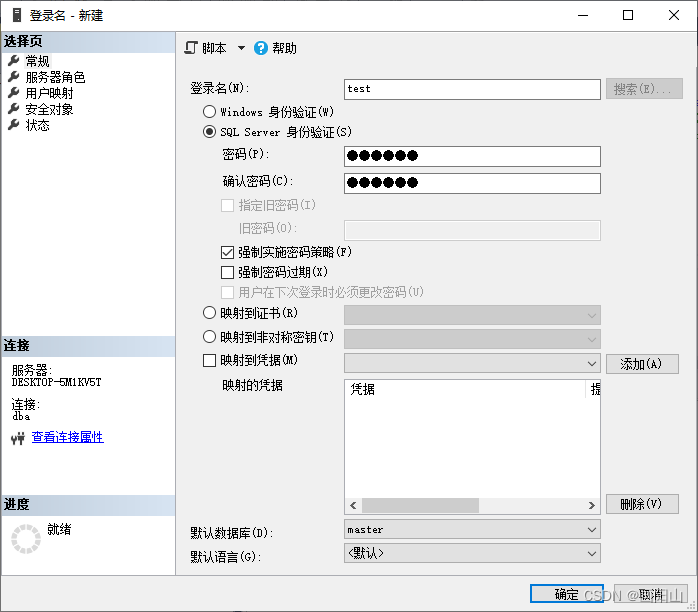
Task: Select 映射到非对称密钥 radio button
Action: [209, 336]
